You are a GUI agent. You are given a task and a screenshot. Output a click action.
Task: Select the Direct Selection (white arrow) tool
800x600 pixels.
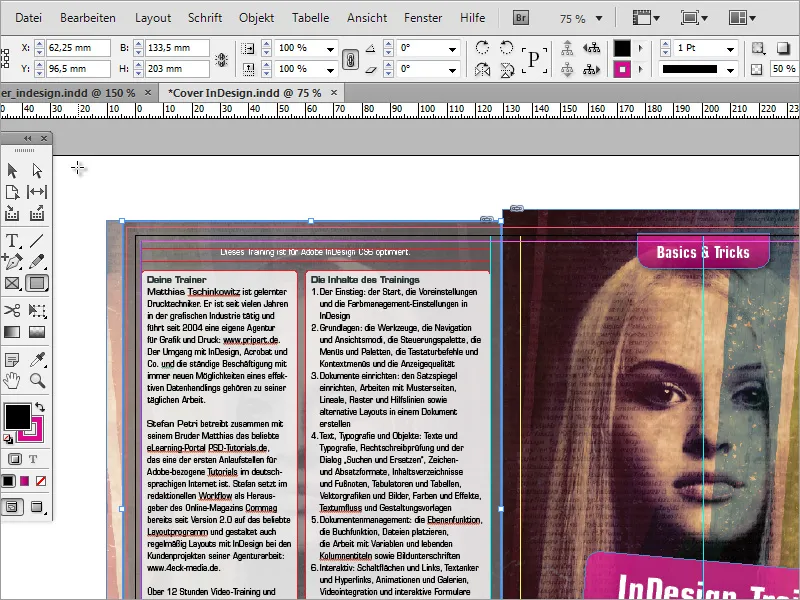point(37,170)
